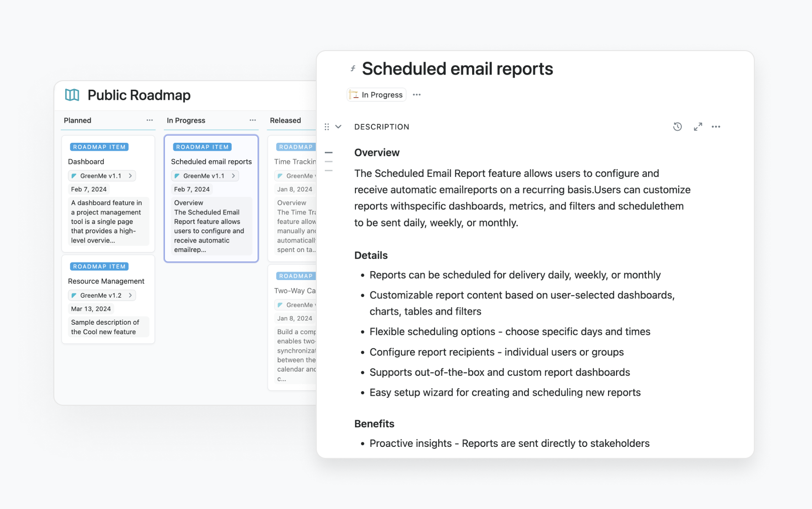Open the Resource Management roadmap card

pyautogui.click(x=106, y=281)
